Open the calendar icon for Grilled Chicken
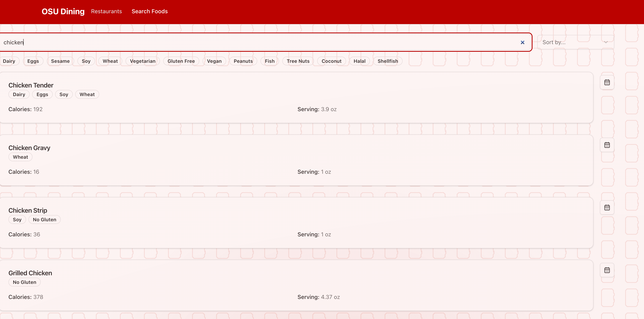The image size is (644, 319). (607, 270)
